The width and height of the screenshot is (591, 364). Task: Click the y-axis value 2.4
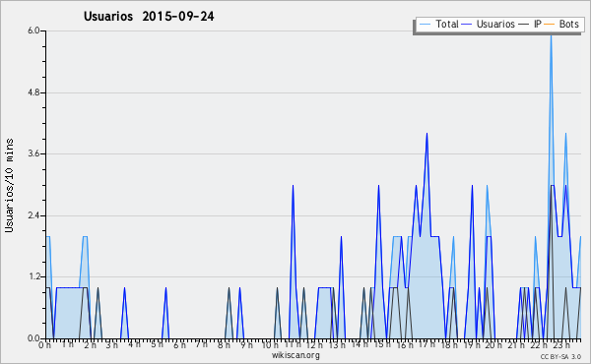33,215
